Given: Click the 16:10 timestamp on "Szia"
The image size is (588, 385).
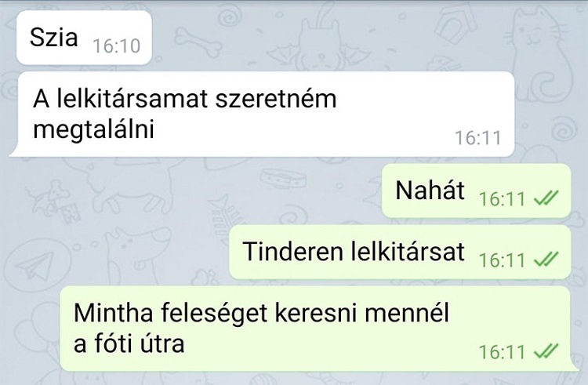Looking at the screenshot, I should pos(116,45).
